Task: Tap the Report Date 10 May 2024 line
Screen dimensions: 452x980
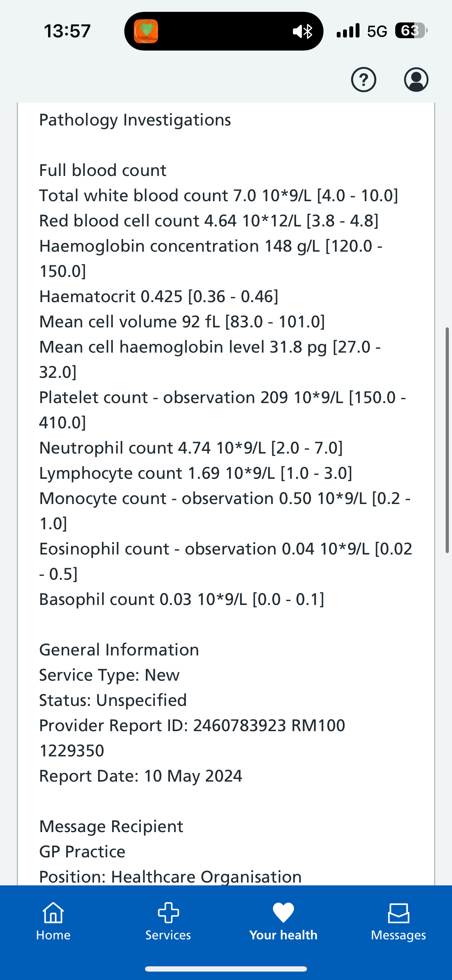Action: coord(141,776)
